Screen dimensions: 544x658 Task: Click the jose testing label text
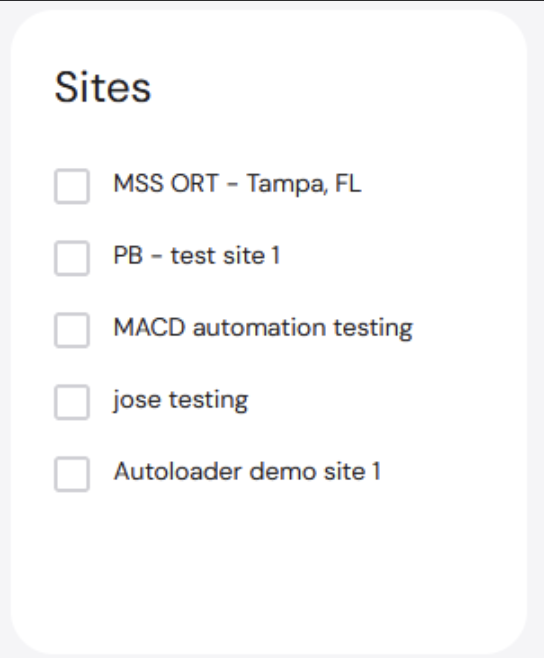[x=181, y=401]
